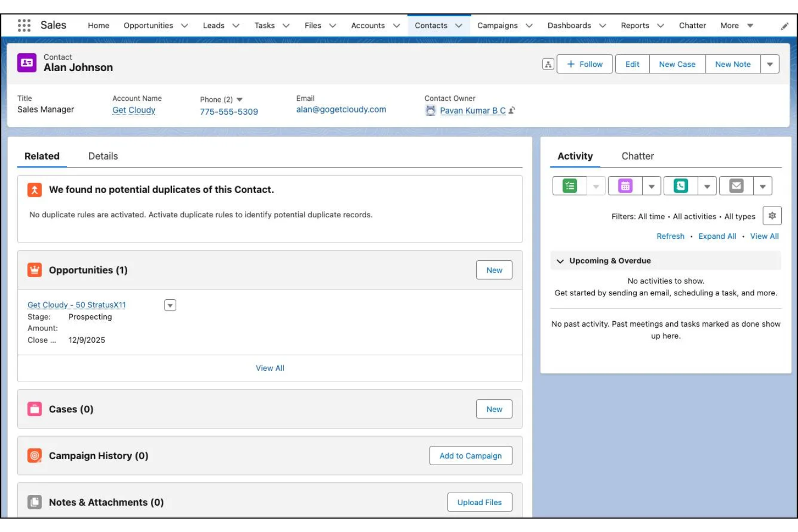Click email alan@gogetcloudy.com

[x=341, y=109]
